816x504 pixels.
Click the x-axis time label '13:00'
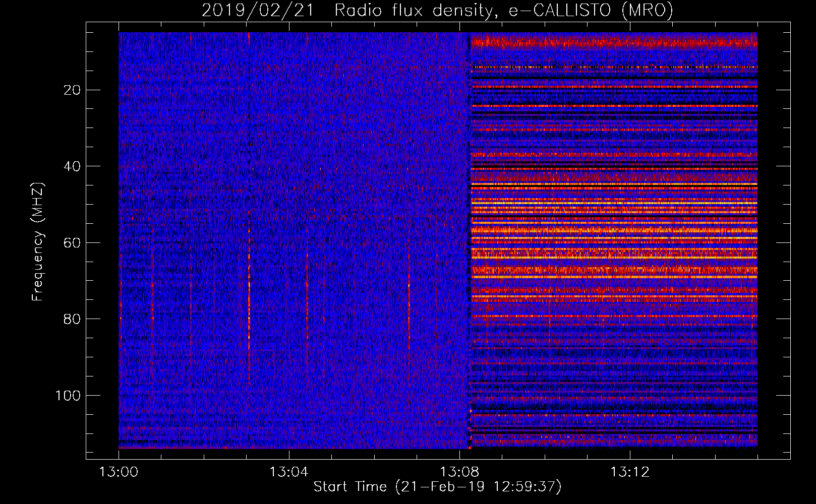pyautogui.click(x=119, y=472)
